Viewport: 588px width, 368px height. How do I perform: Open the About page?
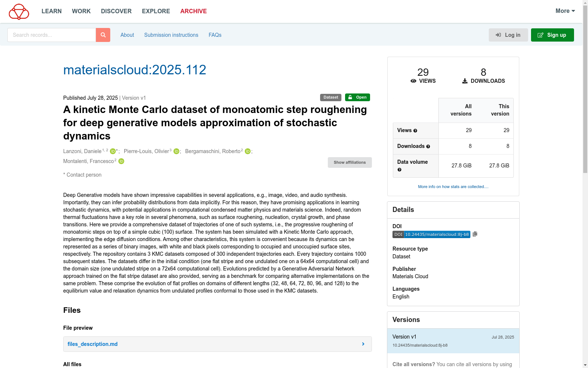[x=127, y=35]
